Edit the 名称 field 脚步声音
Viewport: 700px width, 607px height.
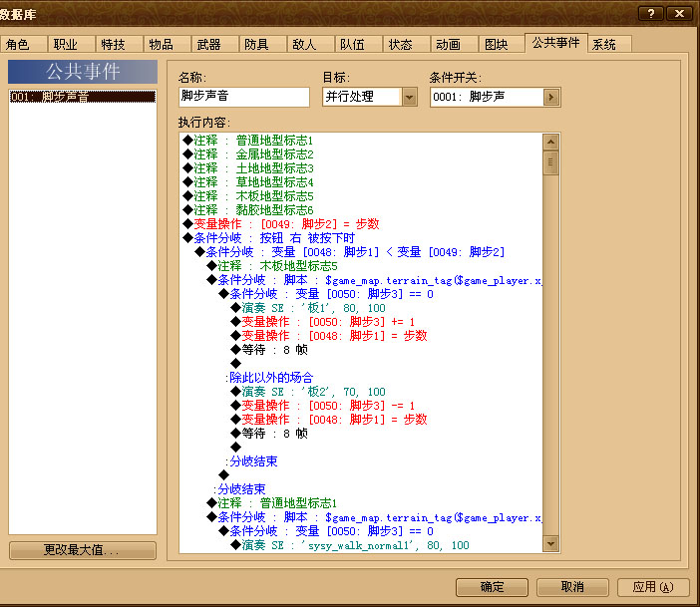pos(243,97)
